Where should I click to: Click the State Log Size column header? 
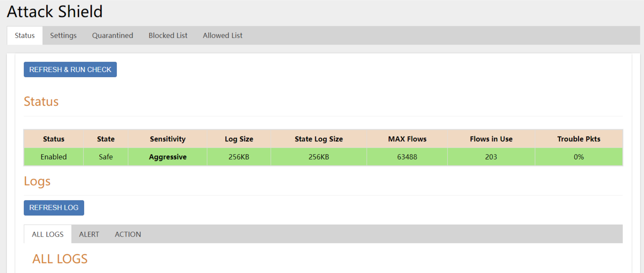(319, 139)
